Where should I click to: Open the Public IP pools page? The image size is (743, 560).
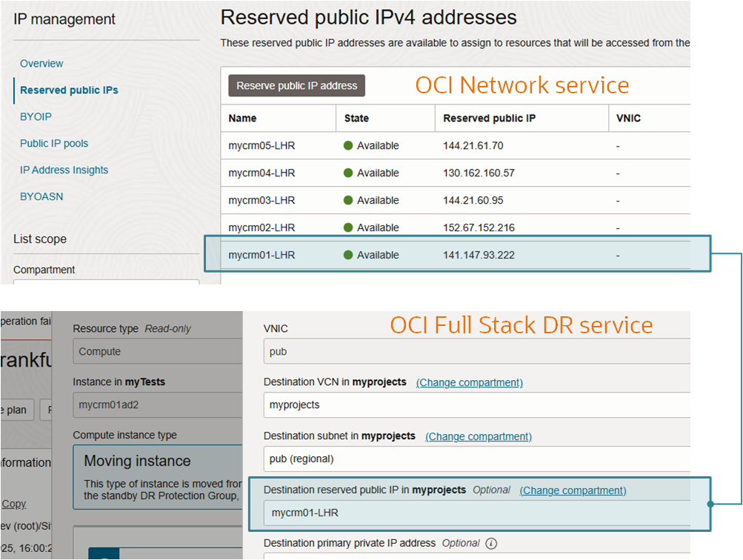point(56,143)
